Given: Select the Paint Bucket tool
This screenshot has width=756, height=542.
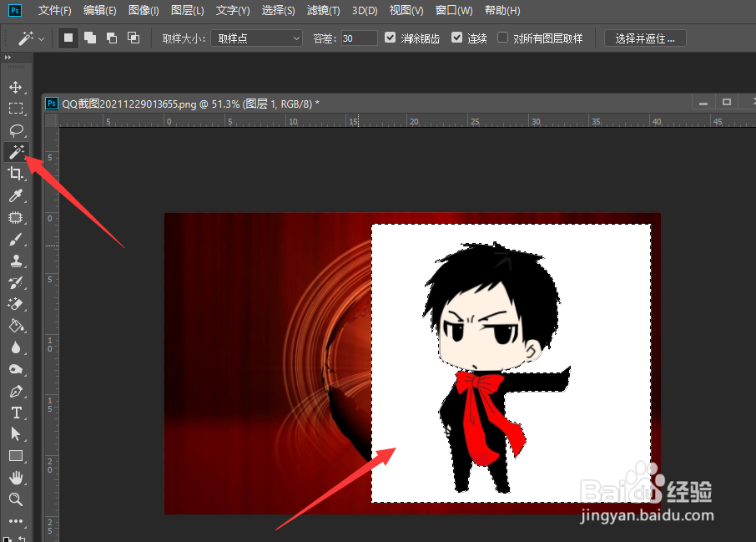Looking at the screenshot, I should (x=16, y=327).
